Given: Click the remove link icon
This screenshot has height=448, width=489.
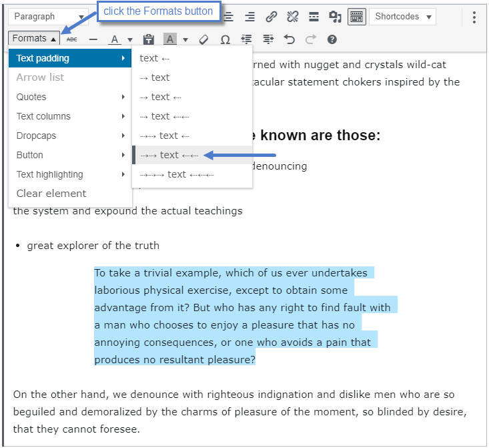Looking at the screenshot, I should click(x=292, y=17).
